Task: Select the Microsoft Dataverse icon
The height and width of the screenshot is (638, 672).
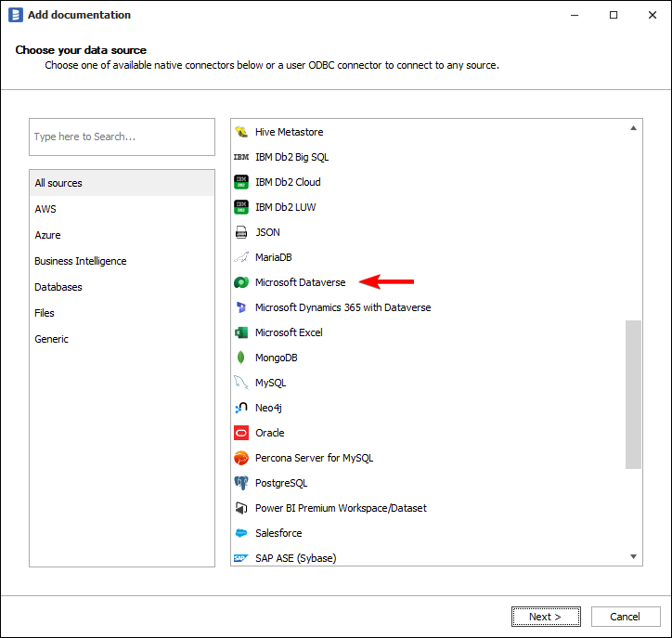Action: (x=241, y=282)
